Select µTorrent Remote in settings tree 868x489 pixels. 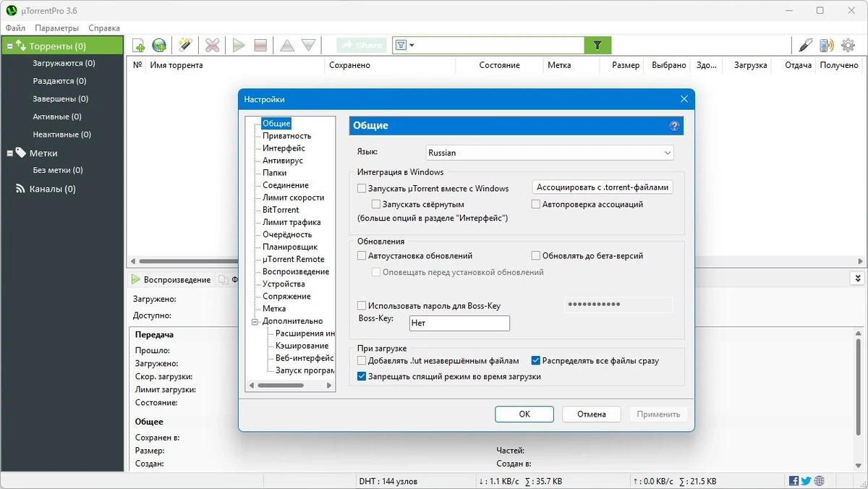coord(293,259)
